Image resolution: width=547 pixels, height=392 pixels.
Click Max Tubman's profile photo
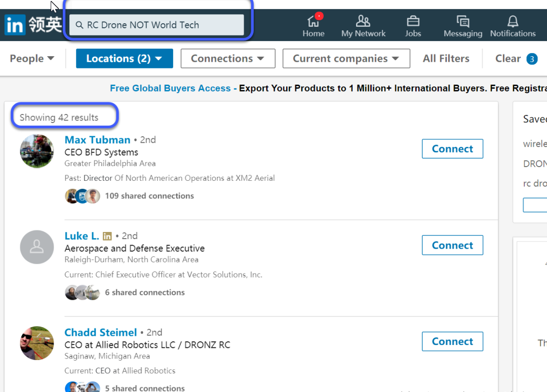coord(37,151)
